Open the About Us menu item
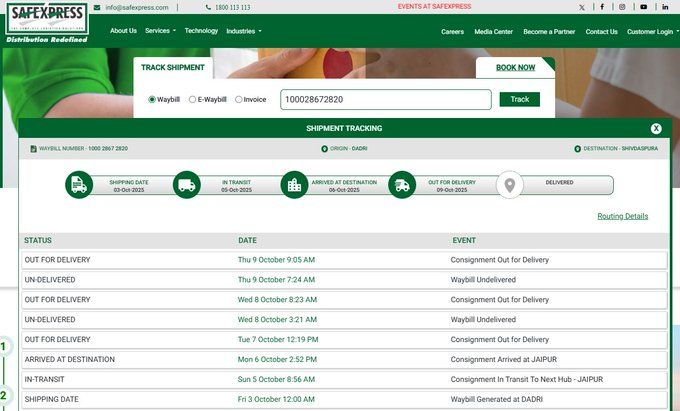This screenshot has width=680, height=411. pyautogui.click(x=123, y=31)
